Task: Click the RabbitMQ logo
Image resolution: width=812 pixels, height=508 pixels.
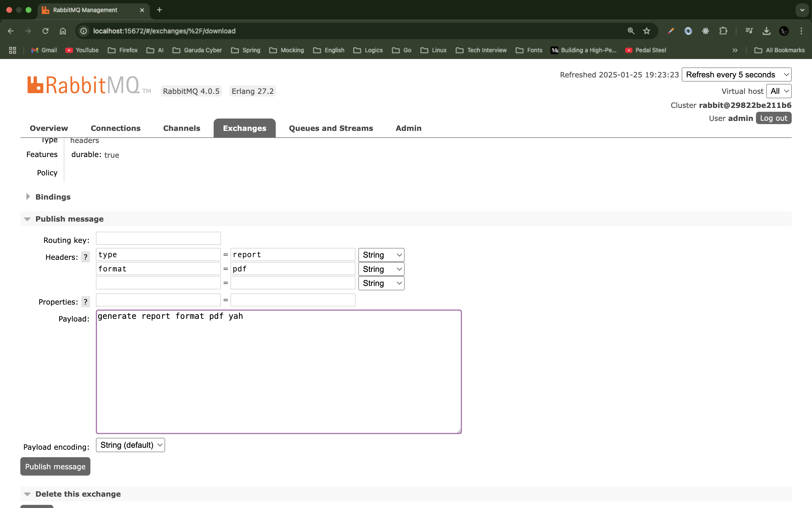Action: 89,85
